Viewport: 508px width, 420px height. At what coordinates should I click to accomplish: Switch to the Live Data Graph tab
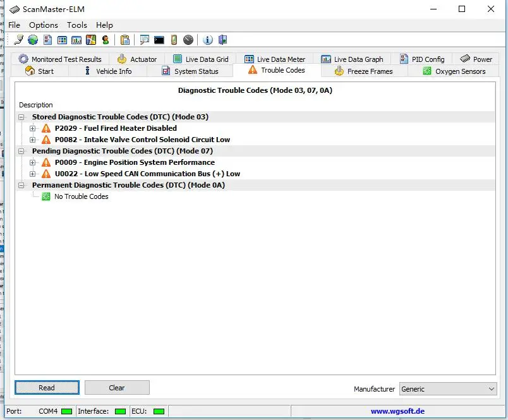[x=352, y=59]
